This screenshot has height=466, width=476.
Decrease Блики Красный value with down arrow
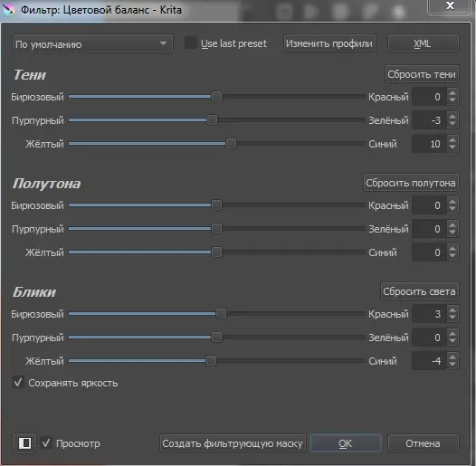tap(452, 318)
